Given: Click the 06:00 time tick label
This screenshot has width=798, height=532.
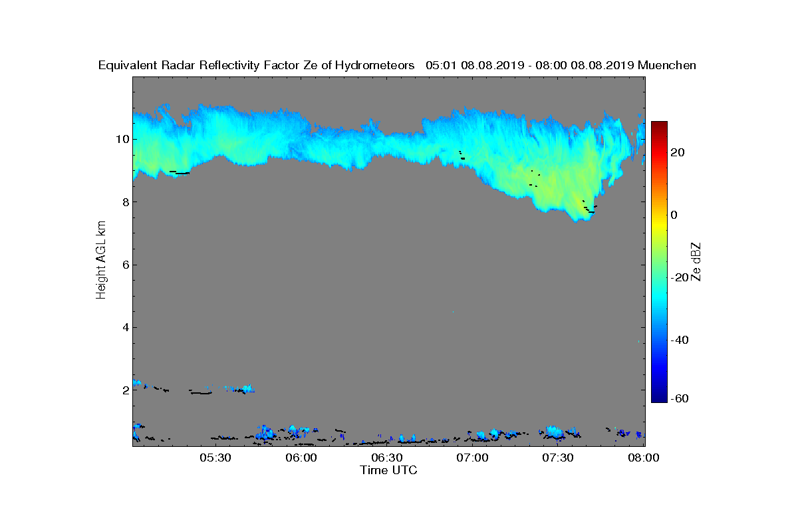Looking at the screenshot, I should [301, 458].
